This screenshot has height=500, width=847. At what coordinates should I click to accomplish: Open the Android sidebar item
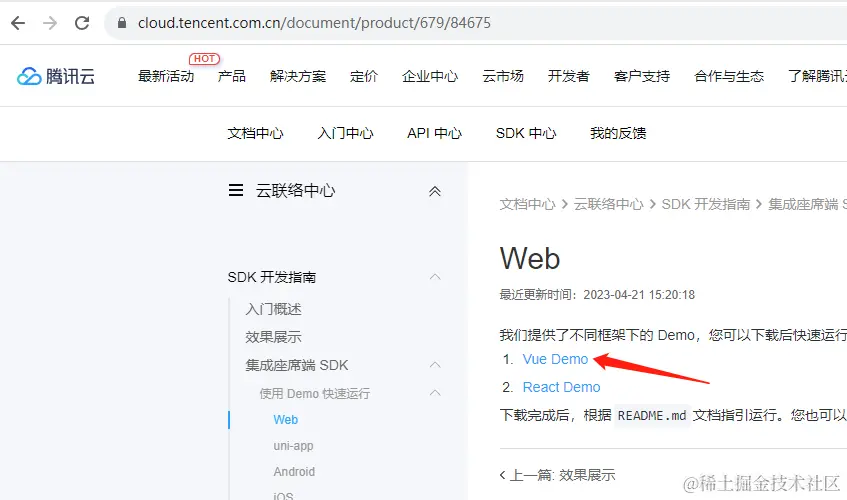pos(294,471)
